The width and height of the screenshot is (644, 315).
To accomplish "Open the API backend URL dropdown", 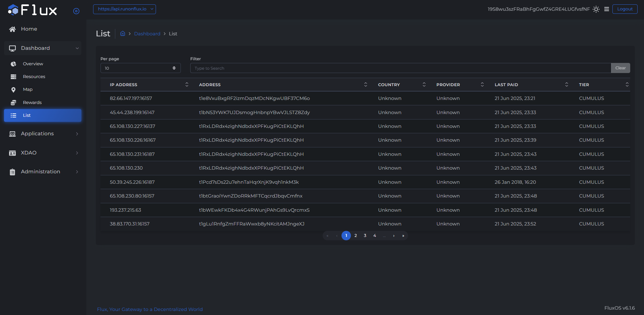I will 124,9.
